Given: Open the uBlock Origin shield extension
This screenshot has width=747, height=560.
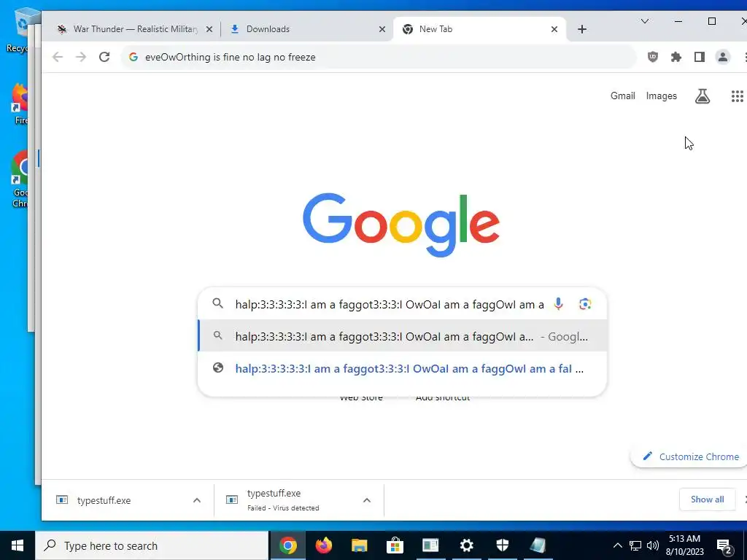Looking at the screenshot, I should 653,57.
